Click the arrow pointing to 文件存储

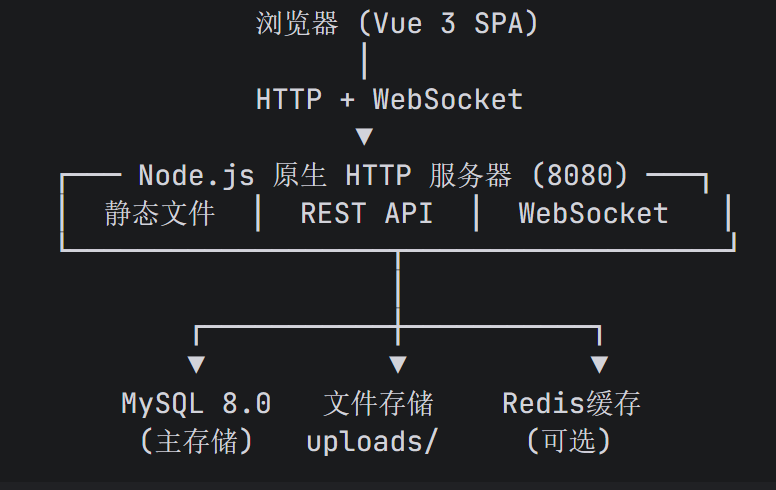tap(398, 364)
